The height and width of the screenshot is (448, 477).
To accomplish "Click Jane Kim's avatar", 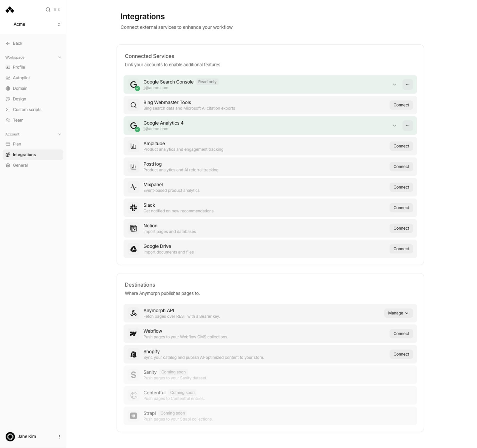I will (x=10, y=436).
